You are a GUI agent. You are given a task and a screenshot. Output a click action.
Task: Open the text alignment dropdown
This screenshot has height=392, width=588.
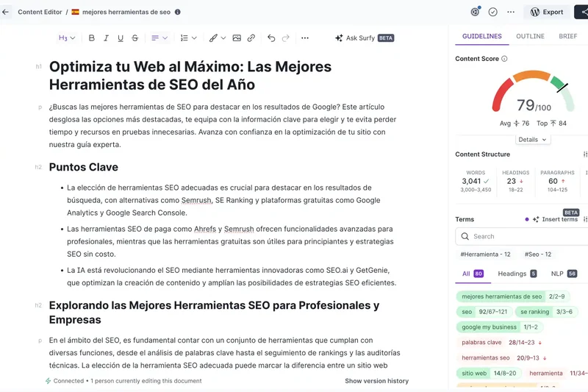tap(159, 38)
